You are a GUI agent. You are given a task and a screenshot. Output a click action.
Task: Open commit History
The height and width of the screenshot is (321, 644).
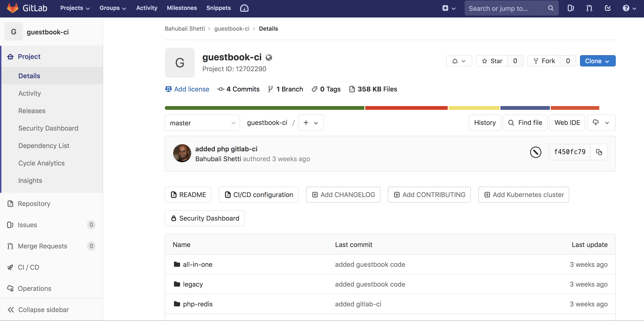[485, 123]
